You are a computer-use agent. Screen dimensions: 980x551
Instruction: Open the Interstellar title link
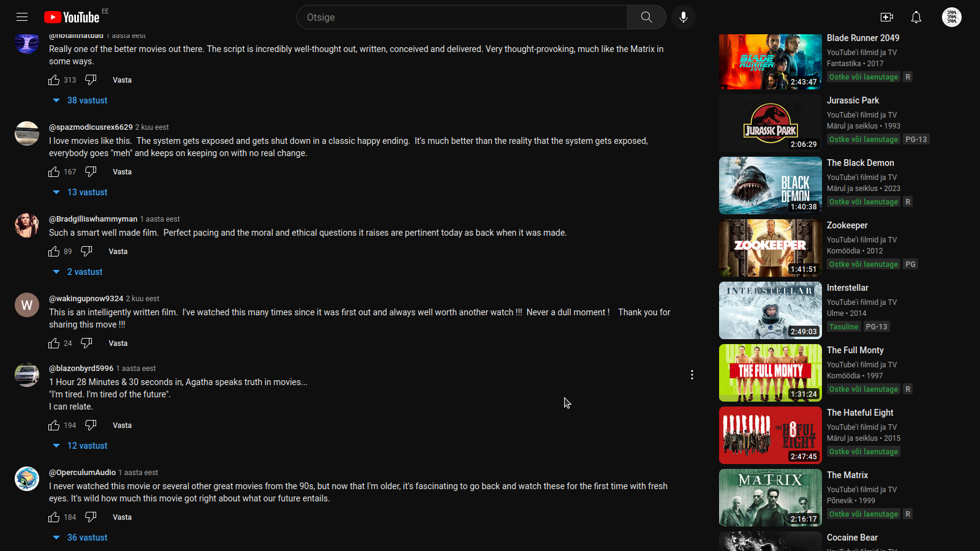click(848, 288)
